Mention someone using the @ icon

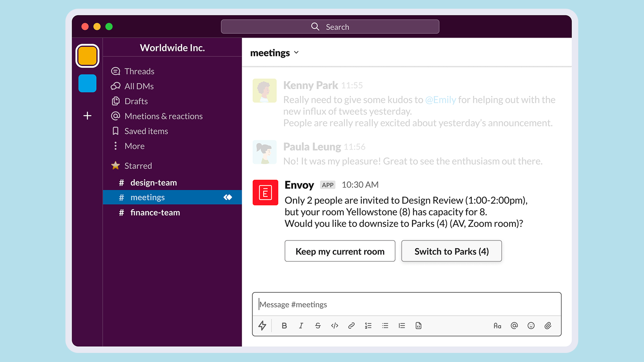tap(514, 325)
